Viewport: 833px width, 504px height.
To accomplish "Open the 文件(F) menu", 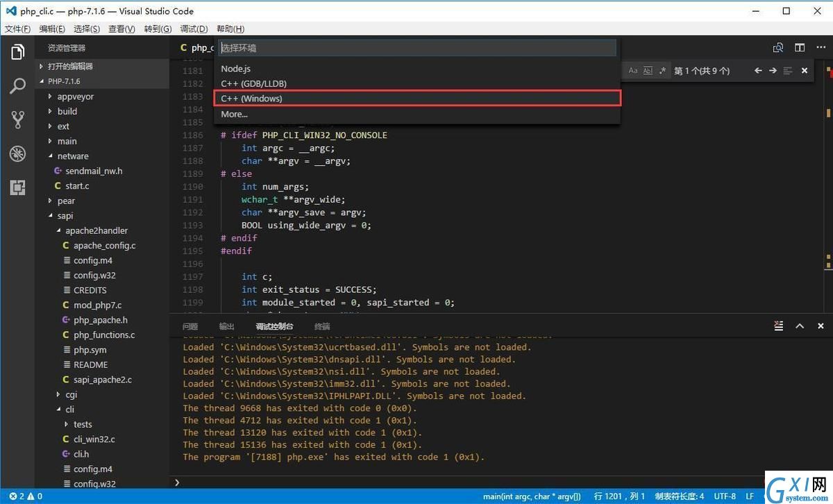I will pos(17,28).
